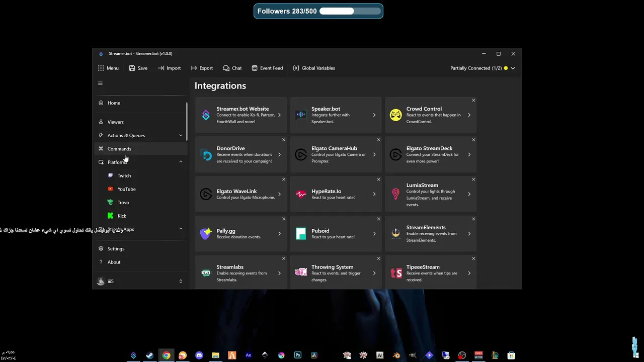Viewport: 644px width, 362px height.
Task: Go to Commands in sidebar
Action: pos(141,149)
